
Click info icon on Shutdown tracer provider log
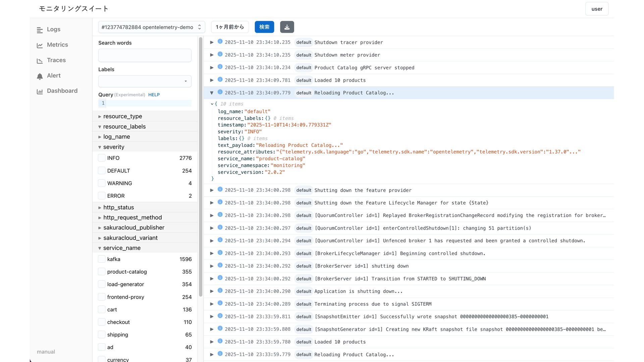pos(220,42)
